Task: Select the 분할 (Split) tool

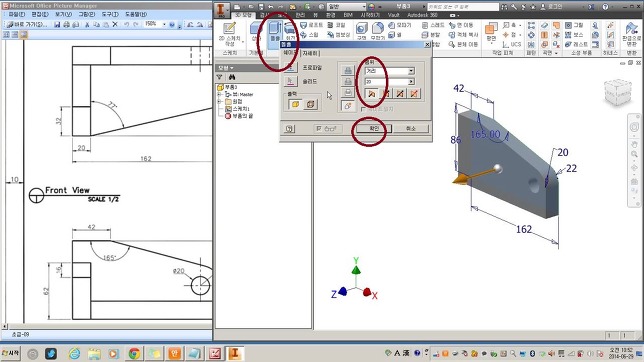Action: (431, 35)
